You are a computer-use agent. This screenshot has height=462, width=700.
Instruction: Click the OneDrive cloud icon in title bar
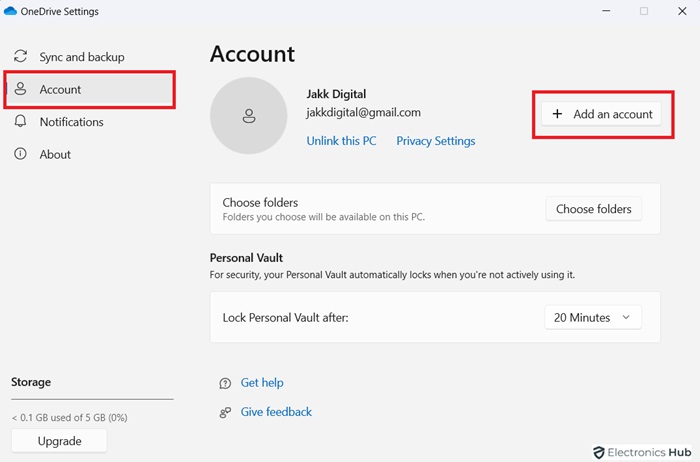coord(10,11)
